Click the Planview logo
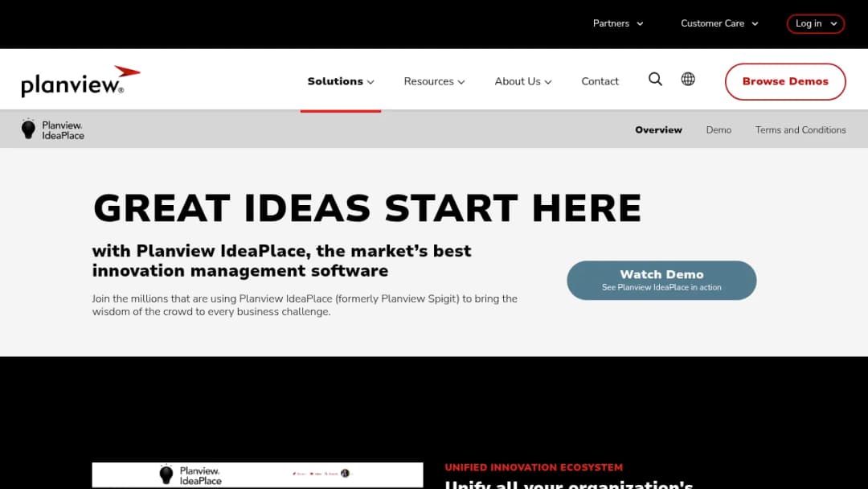868x489 pixels. coord(81,81)
